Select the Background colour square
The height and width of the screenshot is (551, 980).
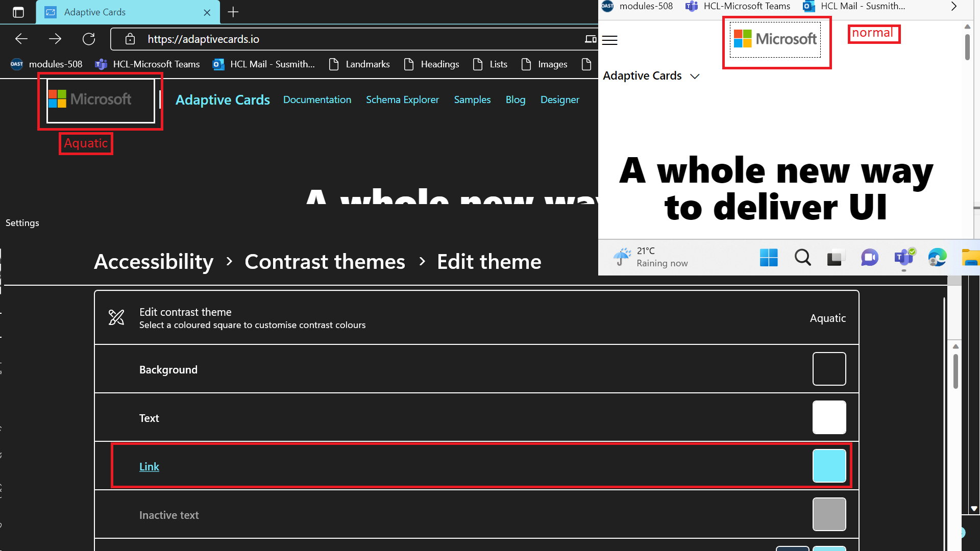coord(829,369)
